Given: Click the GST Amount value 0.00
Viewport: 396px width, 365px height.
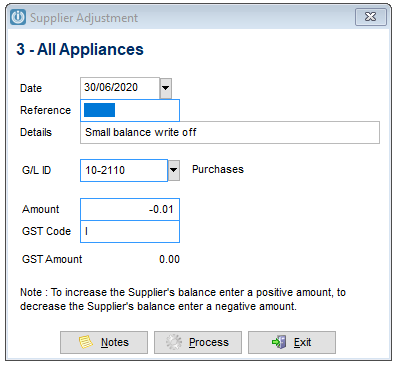Looking at the screenshot, I should (169, 259).
